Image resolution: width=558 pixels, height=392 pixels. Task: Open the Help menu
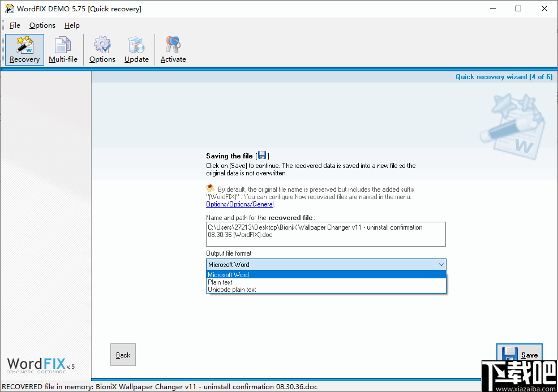tap(72, 25)
